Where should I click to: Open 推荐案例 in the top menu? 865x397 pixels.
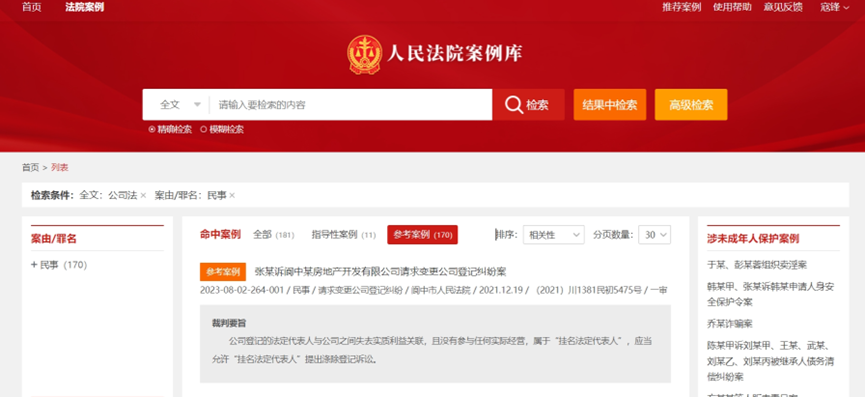pyautogui.click(x=681, y=7)
